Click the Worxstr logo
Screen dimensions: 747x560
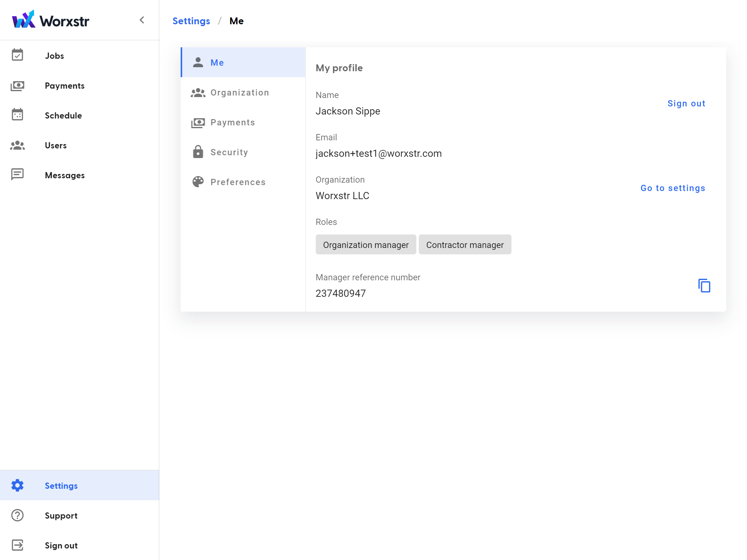pos(51,20)
